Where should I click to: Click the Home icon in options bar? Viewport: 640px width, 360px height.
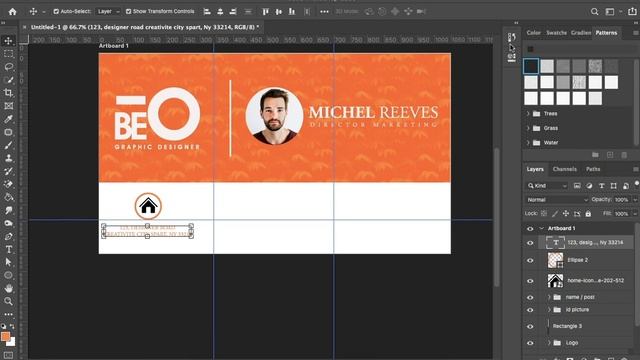point(13,11)
